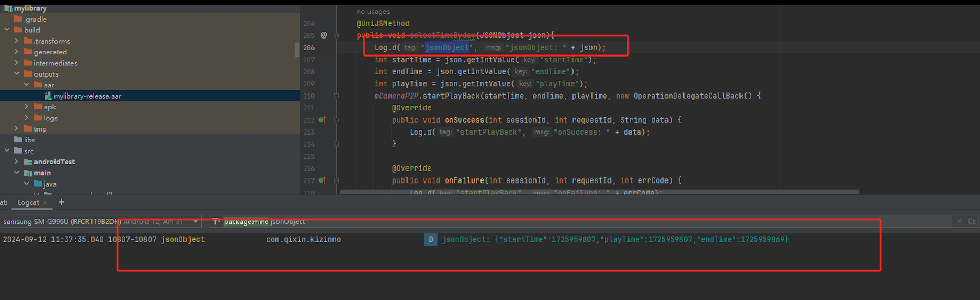Click the override gutter icon on line 217

(x=322, y=180)
